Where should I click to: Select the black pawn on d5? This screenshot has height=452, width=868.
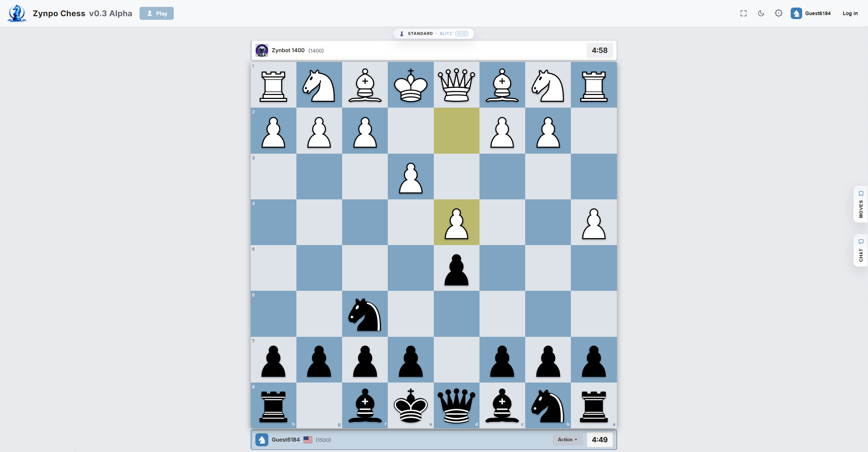[x=456, y=268]
